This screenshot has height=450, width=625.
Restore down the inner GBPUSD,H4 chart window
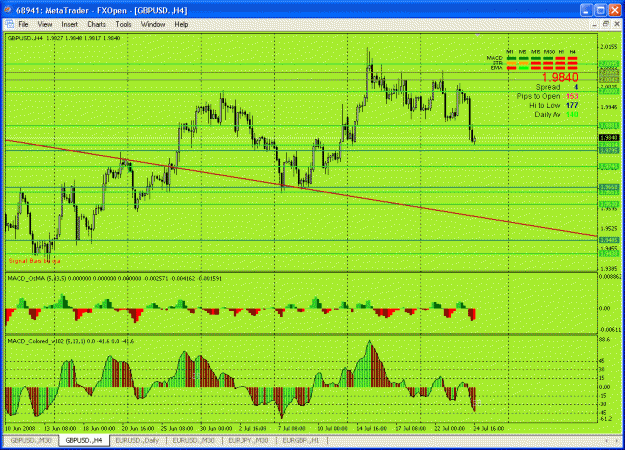pos(605,24)
